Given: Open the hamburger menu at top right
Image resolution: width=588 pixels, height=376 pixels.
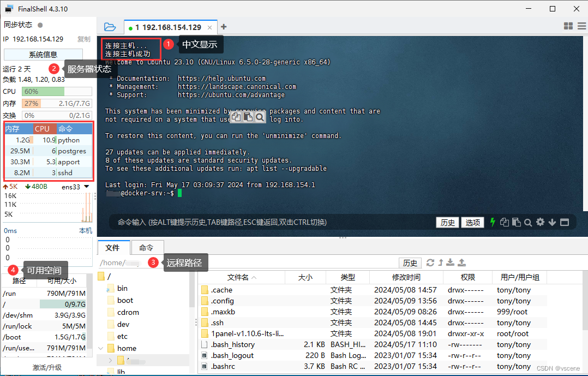Looking at the screenshot, I should point(581,26).
